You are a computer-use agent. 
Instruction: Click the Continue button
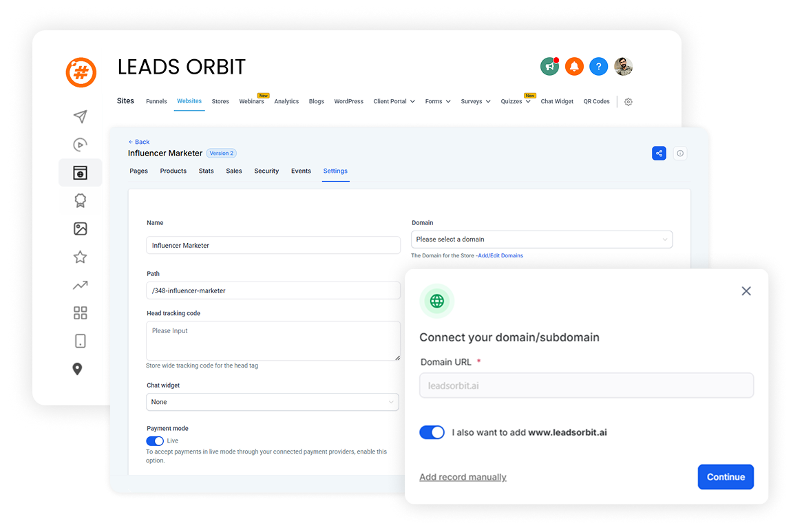[x=726, y=477]
